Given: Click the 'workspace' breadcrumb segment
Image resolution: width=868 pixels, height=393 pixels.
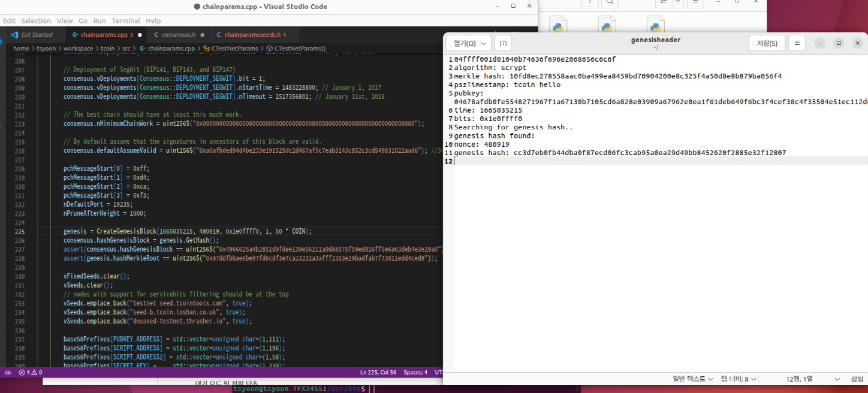Looking at the screenshot, I should coord(78,49).
